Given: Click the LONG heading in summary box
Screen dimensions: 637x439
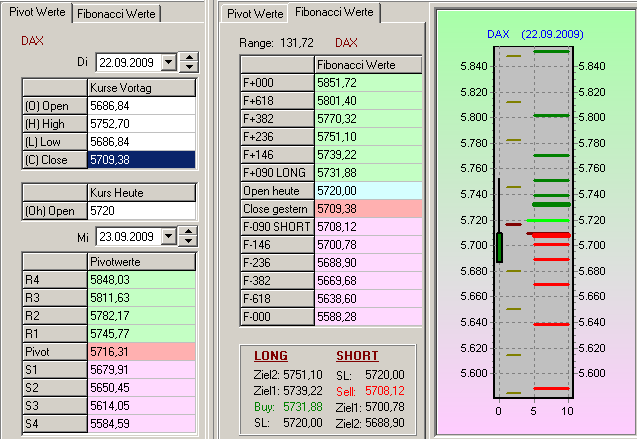Looking at the screenshot, I should pyautogui.click(x=271, y=355).
